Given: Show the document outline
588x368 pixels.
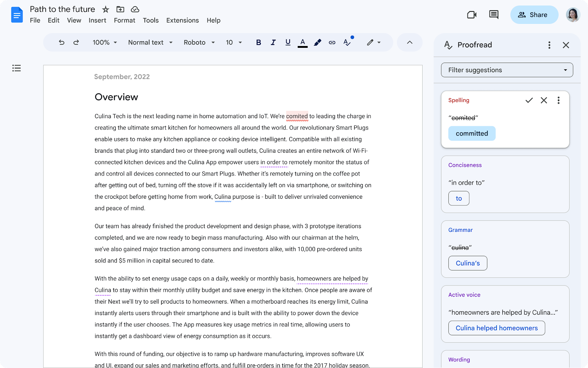Looking at the screenshot, I should [x=17, y=68].
